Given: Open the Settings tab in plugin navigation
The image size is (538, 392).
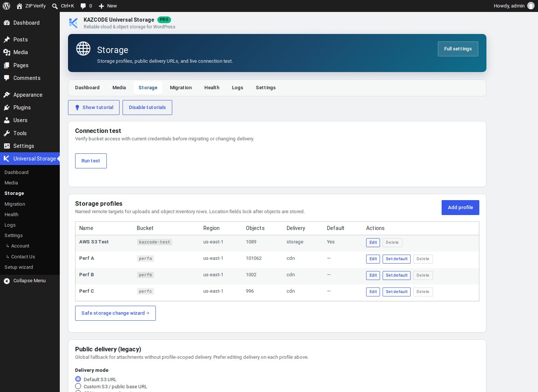Looking at the screenshot, I should [x=266, y=88].
